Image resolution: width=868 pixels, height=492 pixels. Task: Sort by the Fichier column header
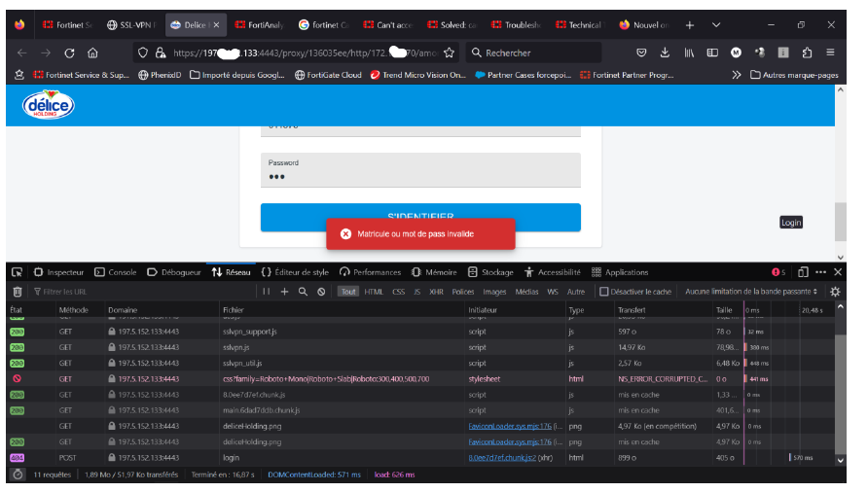(x=343, y=310)
